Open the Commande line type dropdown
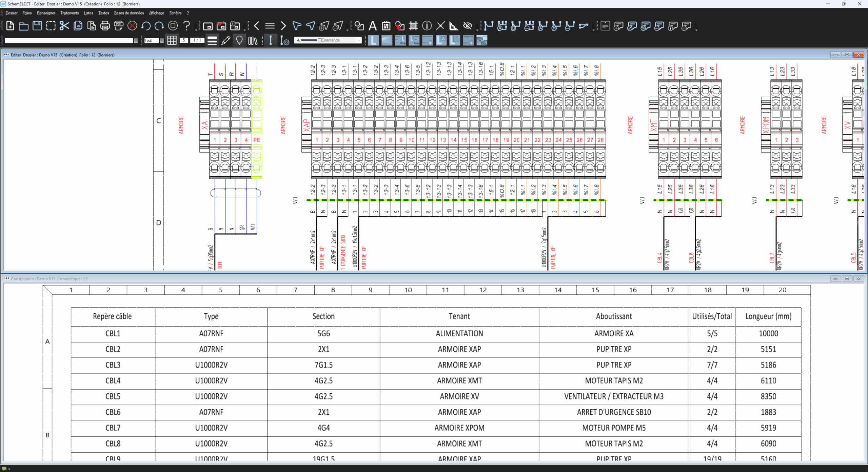 [x=358, y=40]
